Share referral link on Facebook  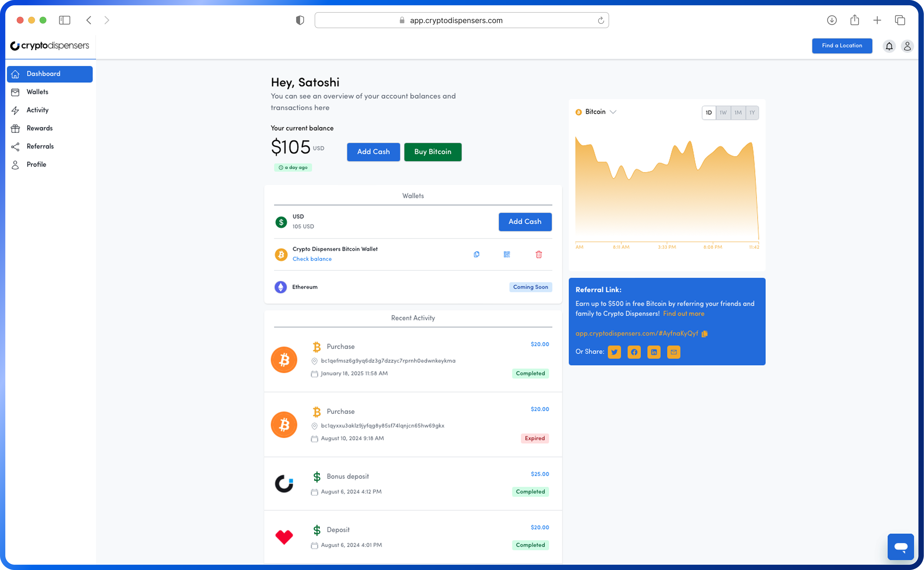point(634,352)
